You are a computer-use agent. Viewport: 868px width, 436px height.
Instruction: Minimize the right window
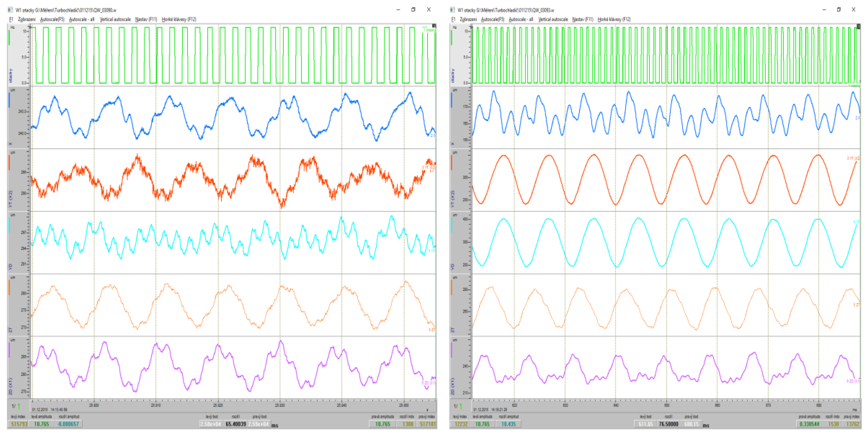[824, 9]
